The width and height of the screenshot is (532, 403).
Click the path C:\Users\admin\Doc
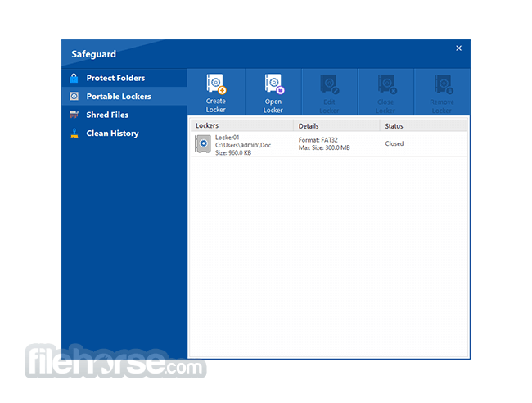coord(243,145)
